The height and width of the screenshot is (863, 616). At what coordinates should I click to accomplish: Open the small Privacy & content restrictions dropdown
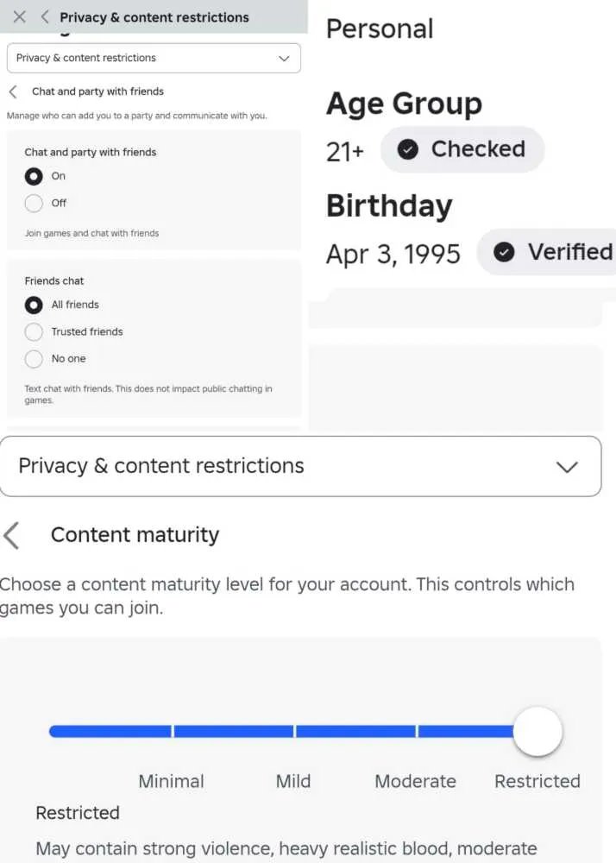click(154, 59)
